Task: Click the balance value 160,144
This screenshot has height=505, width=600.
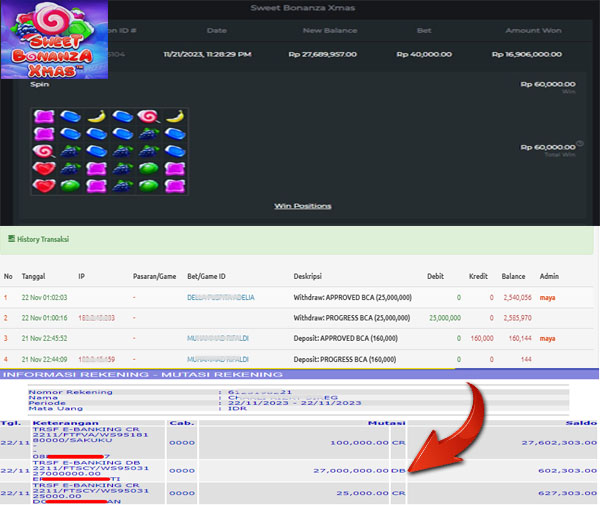Action: (520, 339)
